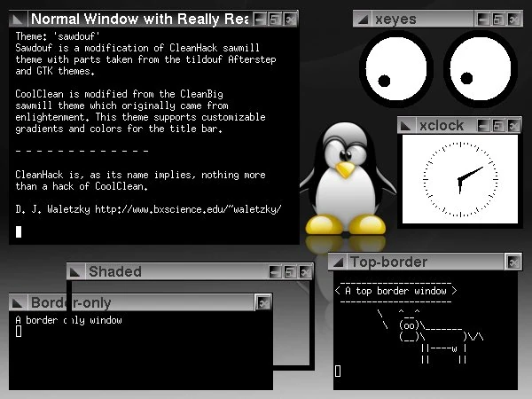The image size is (532, 399).
Task: Click "D. J. Waletzky" author name
Action: click(52, 209)
